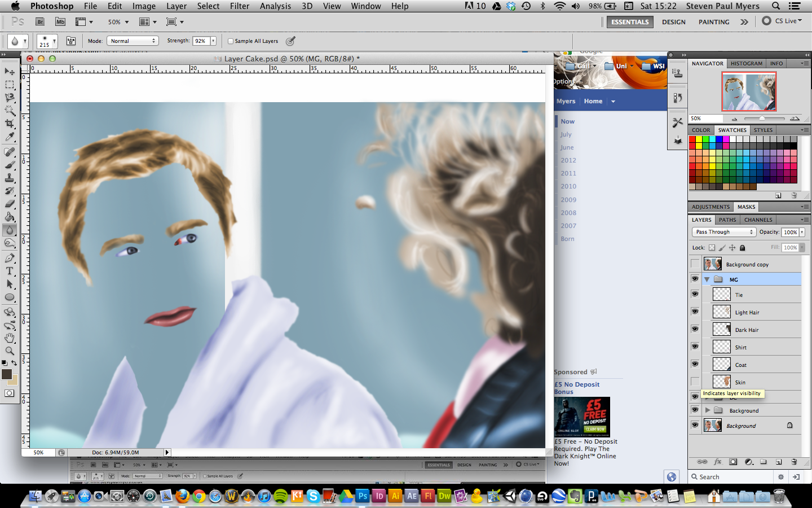
Task: Select the Type tool
Action: pyautogui.click(x=10, y=271)
